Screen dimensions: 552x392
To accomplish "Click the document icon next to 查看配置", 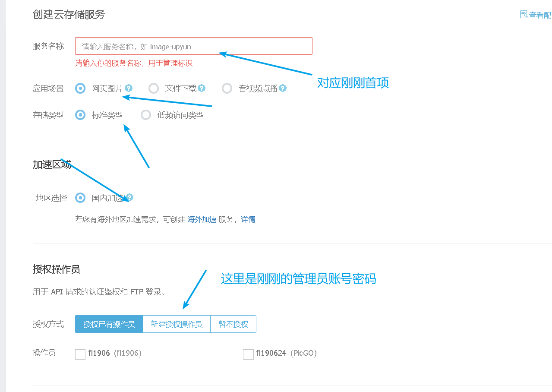I will (524, 15).
